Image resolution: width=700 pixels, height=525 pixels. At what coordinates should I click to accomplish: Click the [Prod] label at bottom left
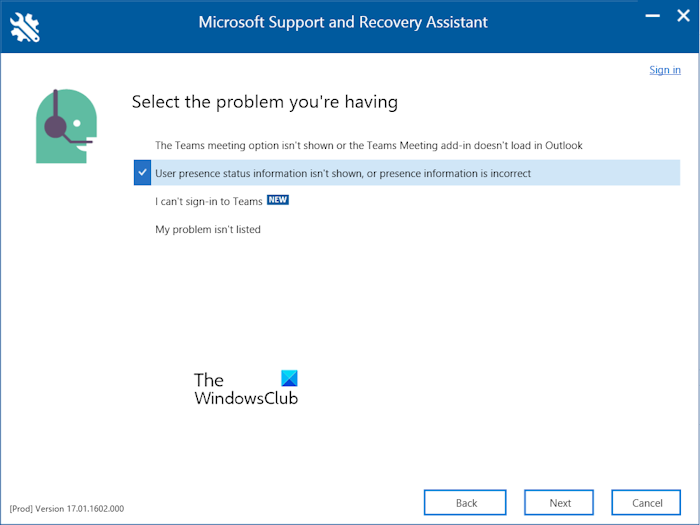pyautogui.click(x=23, y=509)
